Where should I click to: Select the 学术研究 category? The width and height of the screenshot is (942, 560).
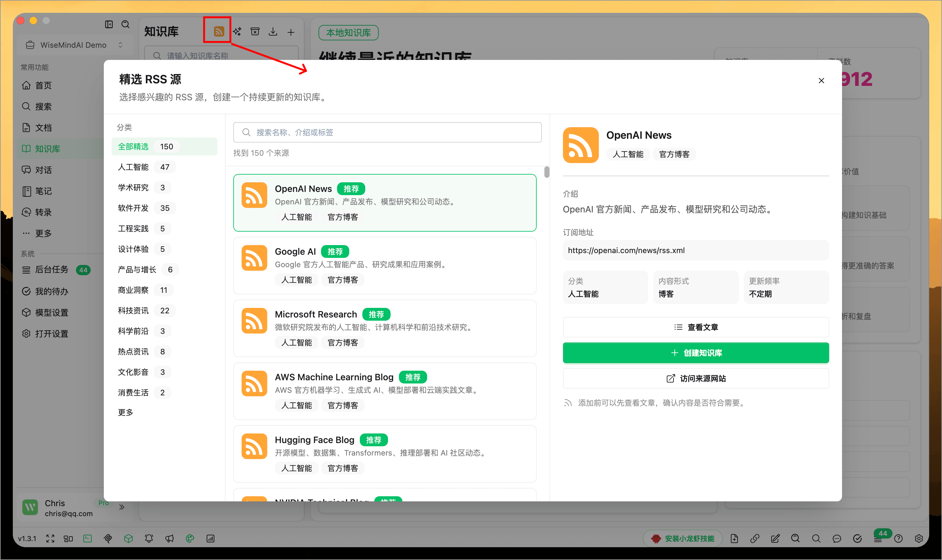pos(164,187)
